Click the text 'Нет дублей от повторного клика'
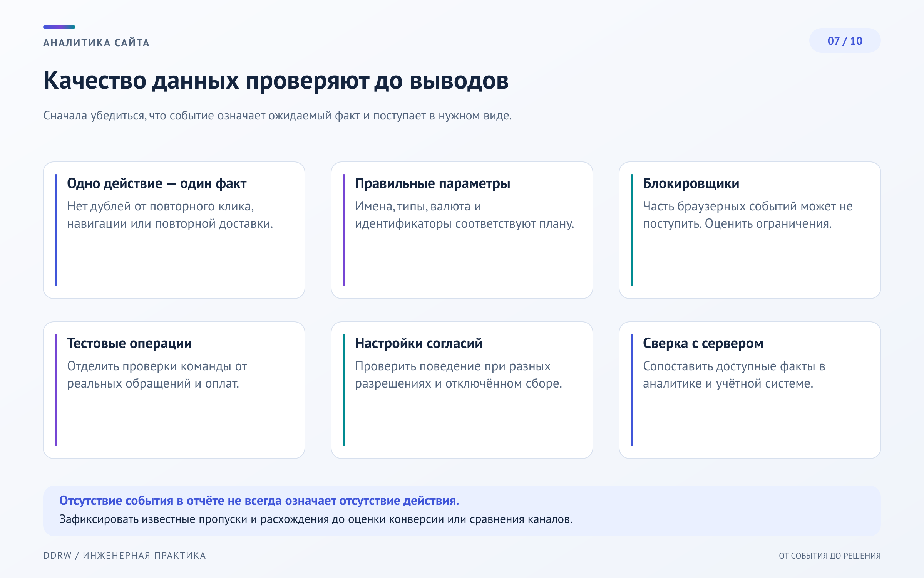Screen dimensions: 924x578 click(x=160, y=207)
